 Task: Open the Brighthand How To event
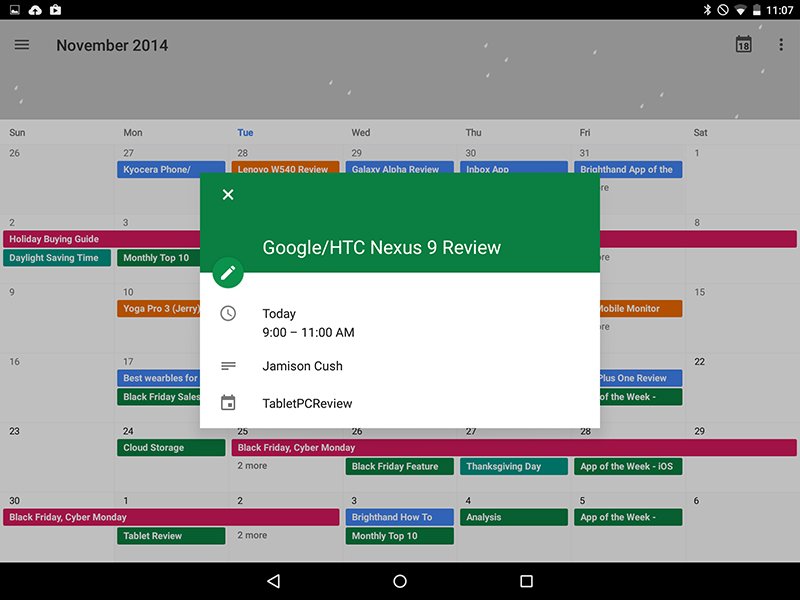[x=399, y=517]
